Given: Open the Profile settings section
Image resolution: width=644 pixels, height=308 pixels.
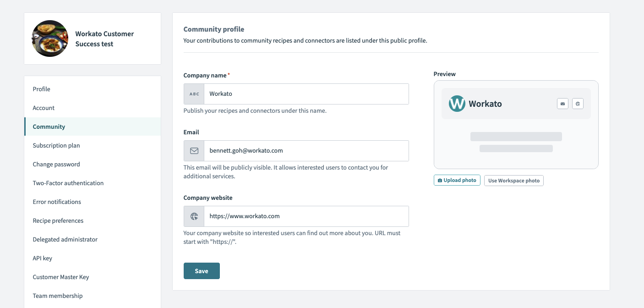Looking at the screenshot, I should click(41, 89).
